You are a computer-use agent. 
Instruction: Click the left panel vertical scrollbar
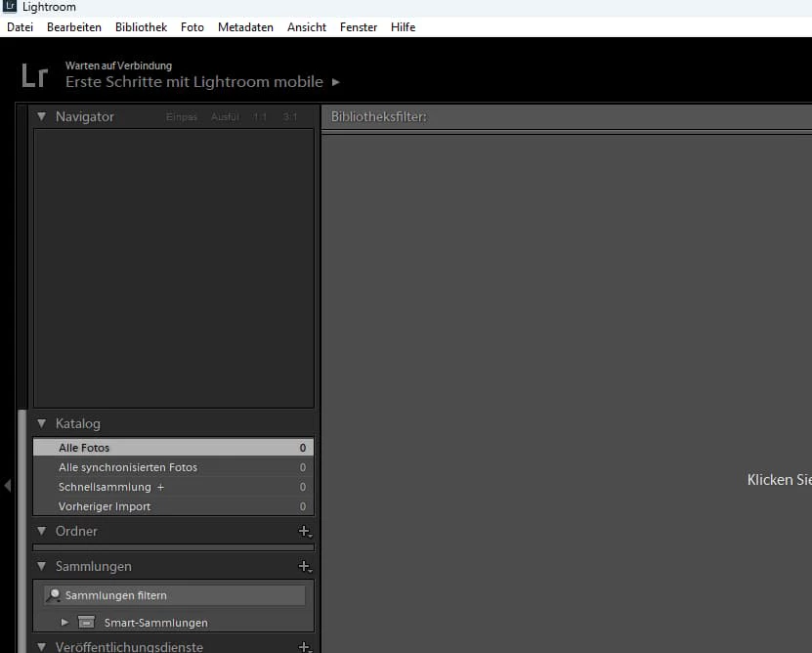coord(21,531)
